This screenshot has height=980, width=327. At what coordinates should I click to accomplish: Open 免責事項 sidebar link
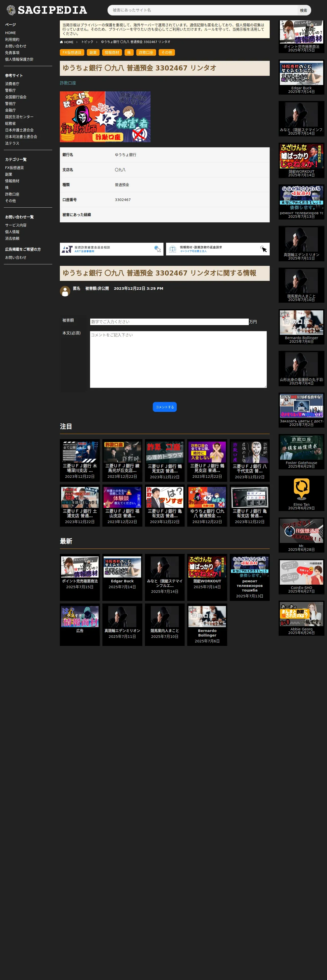tap(12, 53)
